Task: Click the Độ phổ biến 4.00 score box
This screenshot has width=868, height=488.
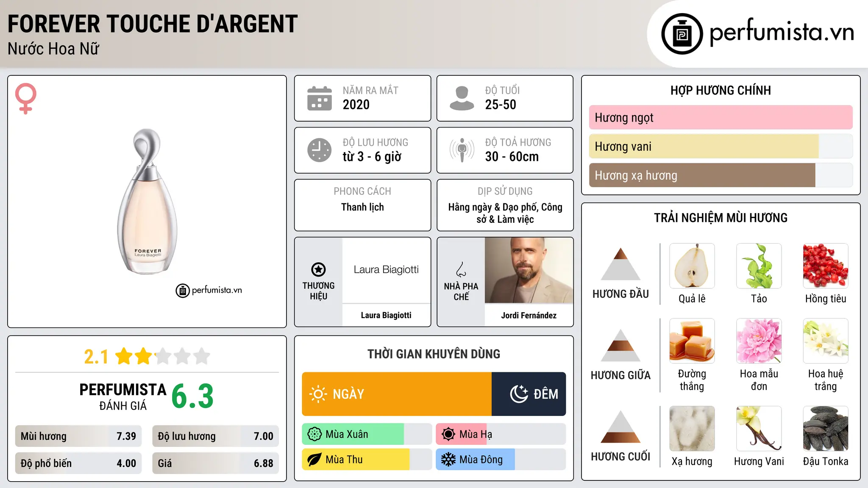Action: (x=78, y=463)
